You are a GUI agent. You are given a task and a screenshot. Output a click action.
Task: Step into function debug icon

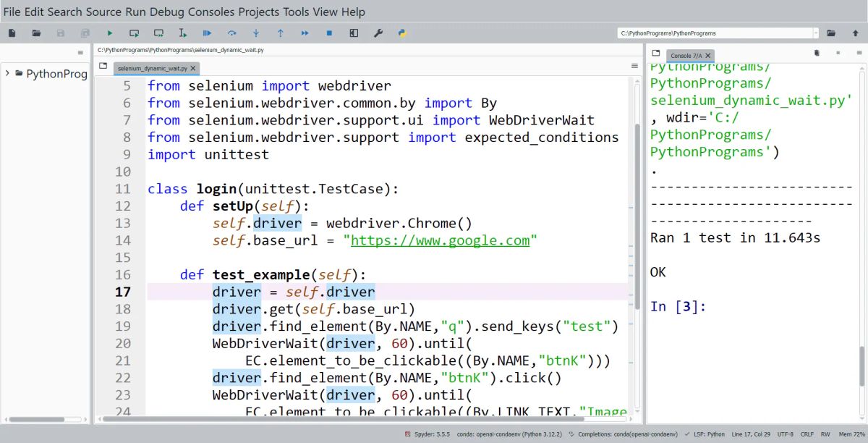[x=256, y=33]
